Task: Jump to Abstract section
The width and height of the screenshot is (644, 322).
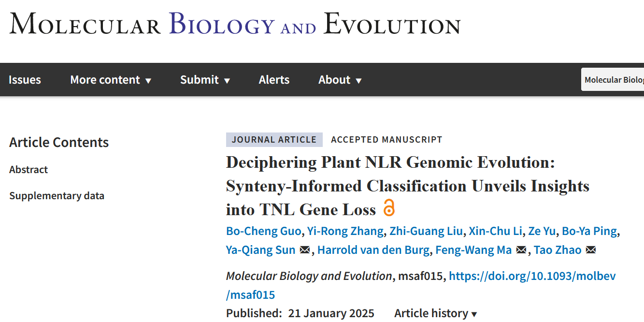Action: coord(29,170)
